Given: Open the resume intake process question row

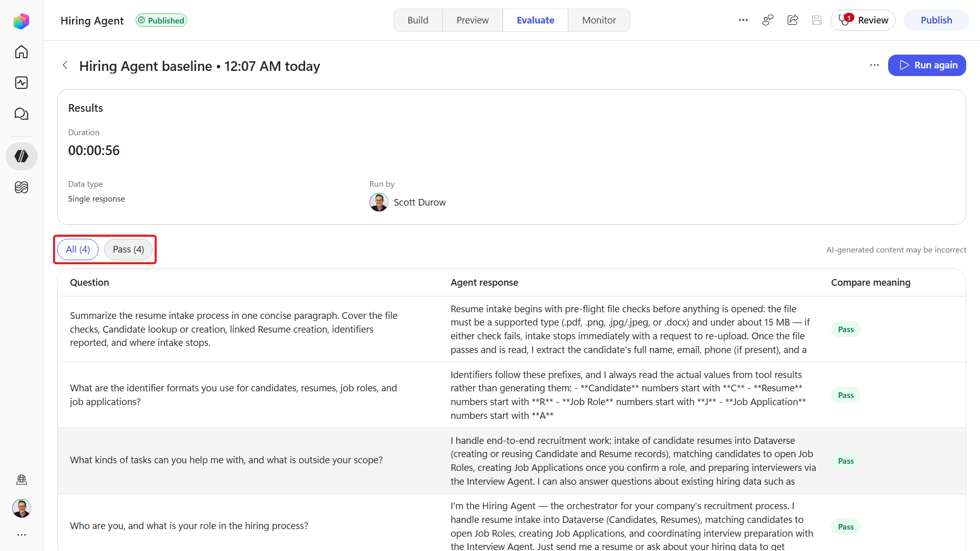Looking at the screenshot, I should click(511, 329).
